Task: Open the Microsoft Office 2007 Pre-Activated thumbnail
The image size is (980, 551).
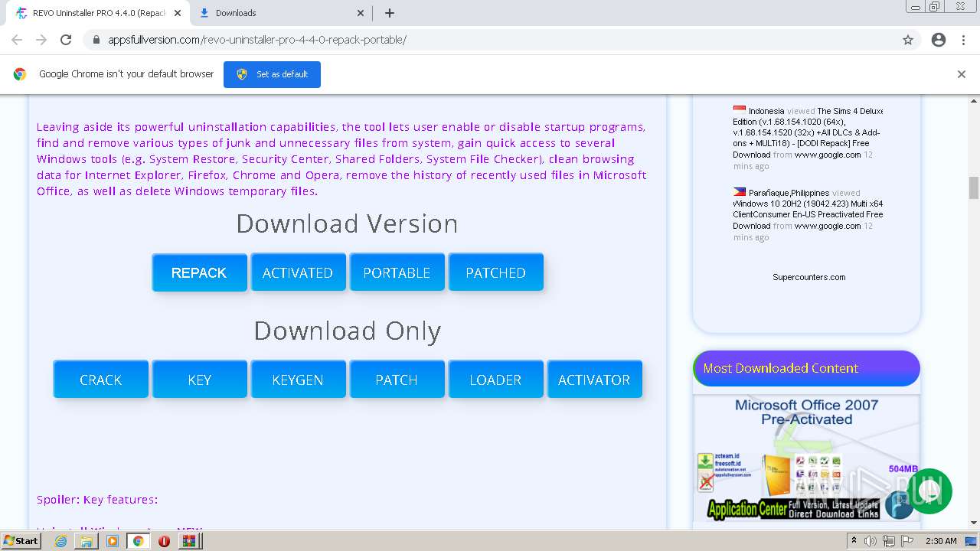Action: pyautogui.click(x=806, y=458)
